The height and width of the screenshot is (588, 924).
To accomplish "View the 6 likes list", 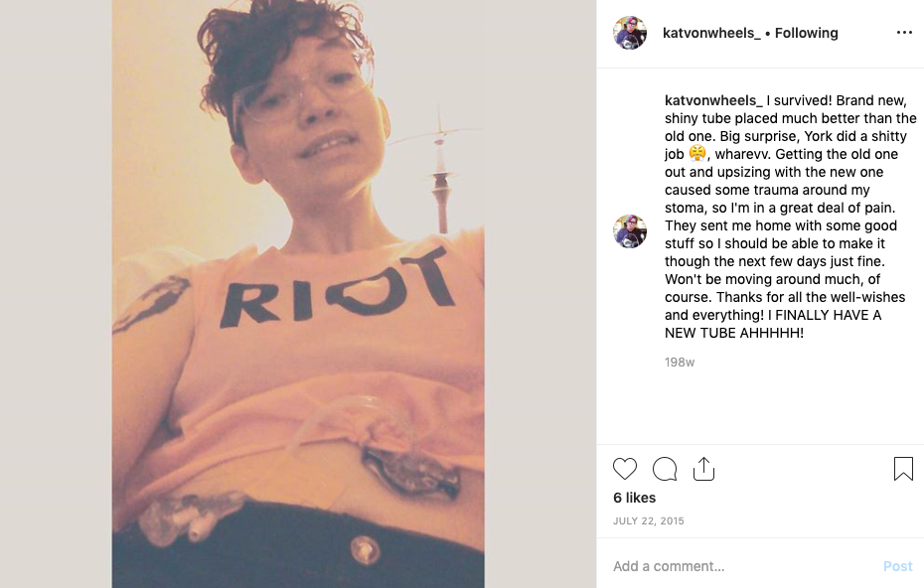I will pos(634,498).
